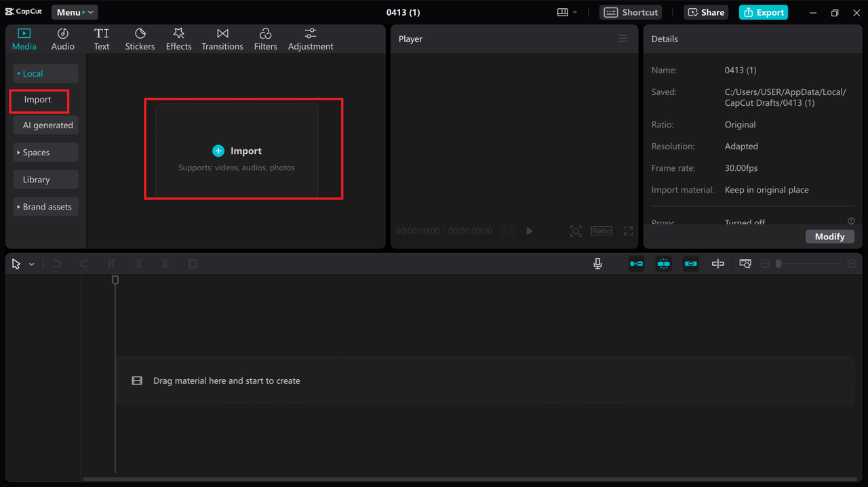Toggle the main track magnet
This screenshot has height=487, width=868.
click(x=637, y=264)
